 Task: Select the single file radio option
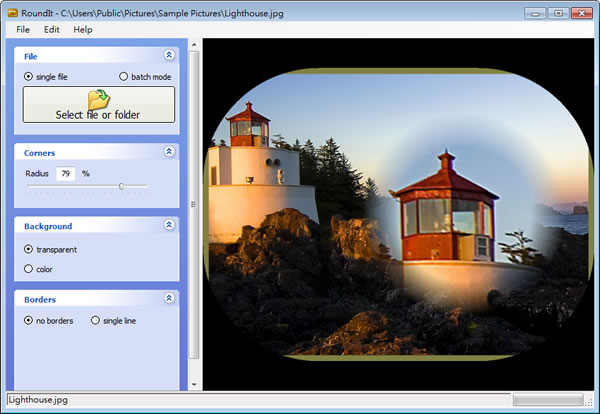coord(28,76)
